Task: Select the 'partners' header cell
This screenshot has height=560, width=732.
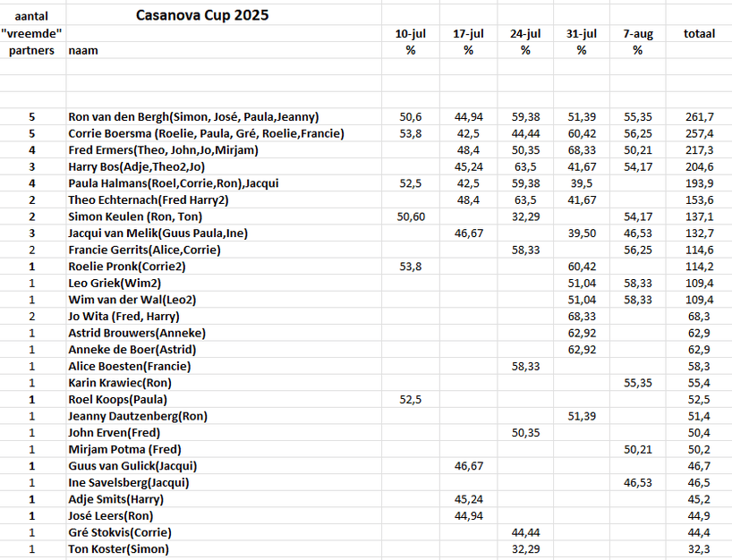Action: coord(31,50)
